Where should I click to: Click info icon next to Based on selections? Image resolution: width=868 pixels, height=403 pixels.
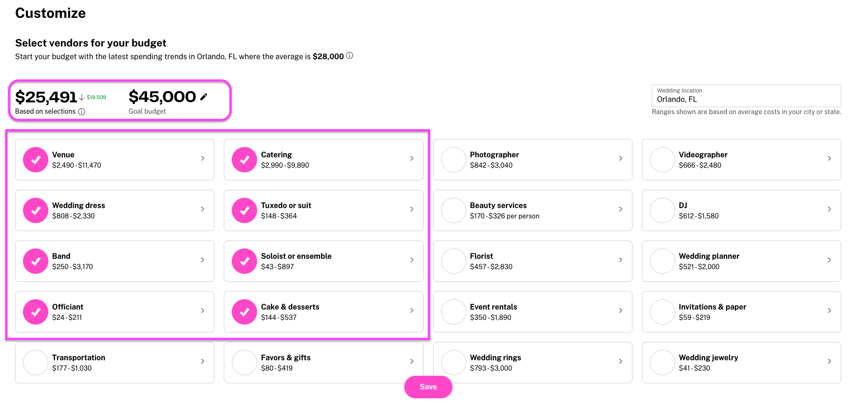pos(82,112)
